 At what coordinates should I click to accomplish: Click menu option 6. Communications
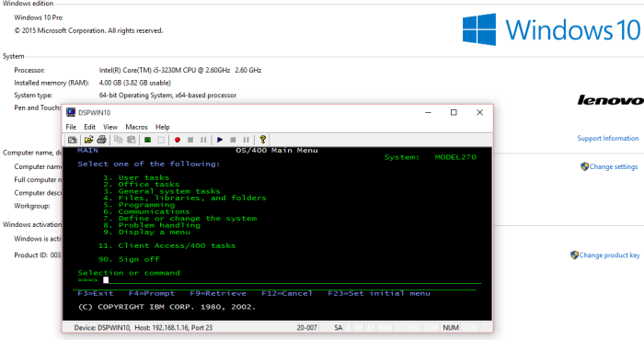pyautogui.click(x=146, y=211)
